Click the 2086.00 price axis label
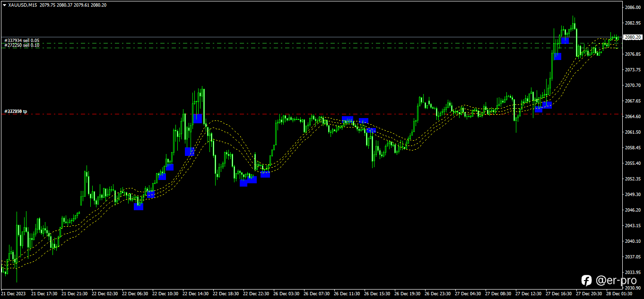Screen dimensions: 644x299 [x=632, y=8]
